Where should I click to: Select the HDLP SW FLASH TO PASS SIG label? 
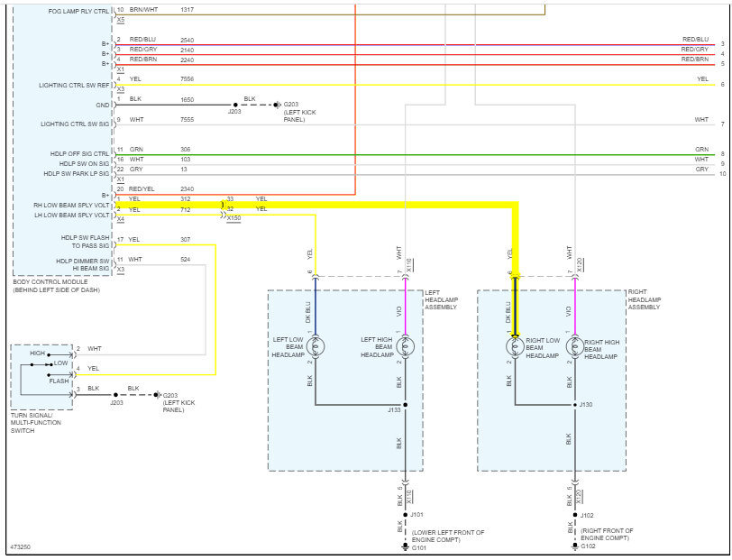[85, 242]
